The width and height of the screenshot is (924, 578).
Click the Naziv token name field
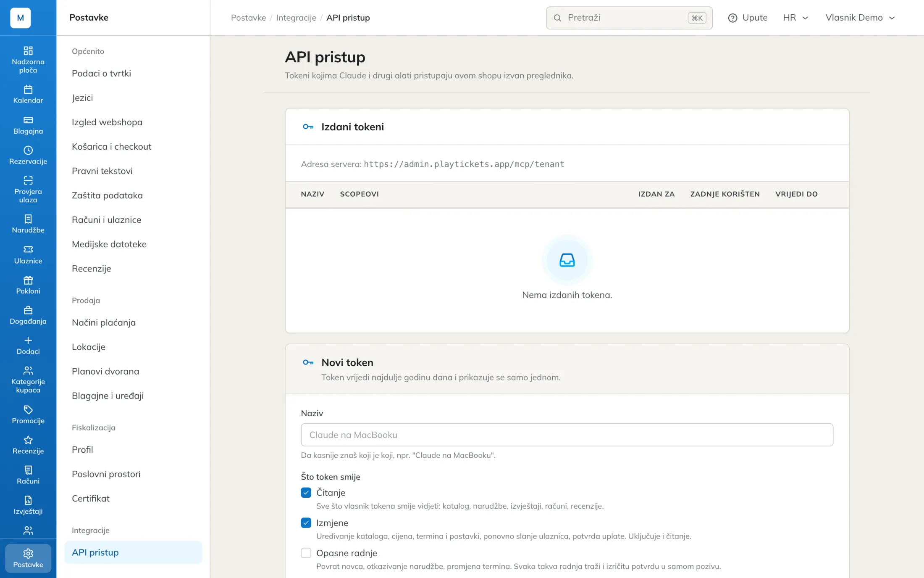pyautogui.click(x=567, y=435)
